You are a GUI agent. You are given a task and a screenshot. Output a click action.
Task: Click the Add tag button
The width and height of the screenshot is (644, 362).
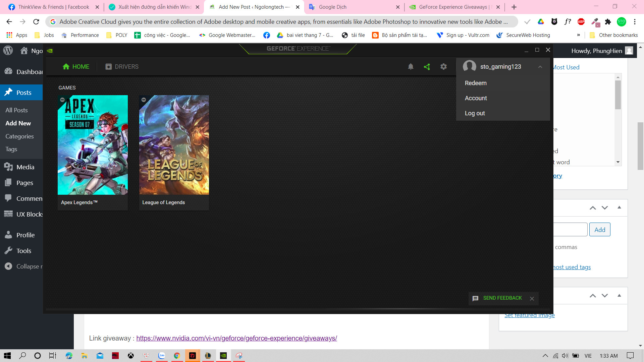point(599,230)
